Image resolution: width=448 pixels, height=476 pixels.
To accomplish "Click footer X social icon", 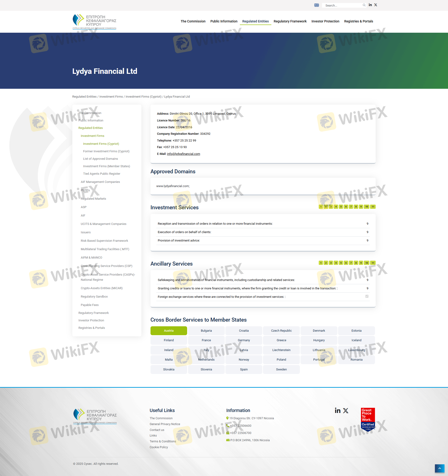I will pos(346,411).
